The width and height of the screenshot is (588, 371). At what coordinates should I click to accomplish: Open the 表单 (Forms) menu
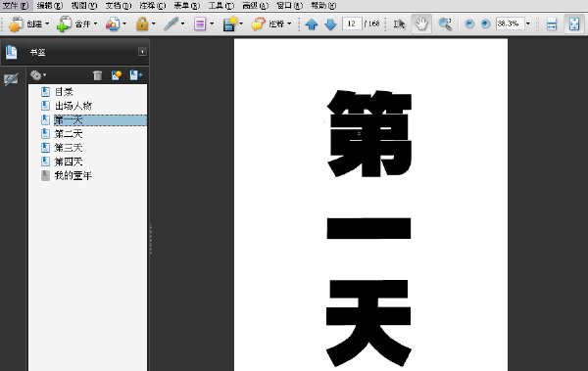pos(187,5)
